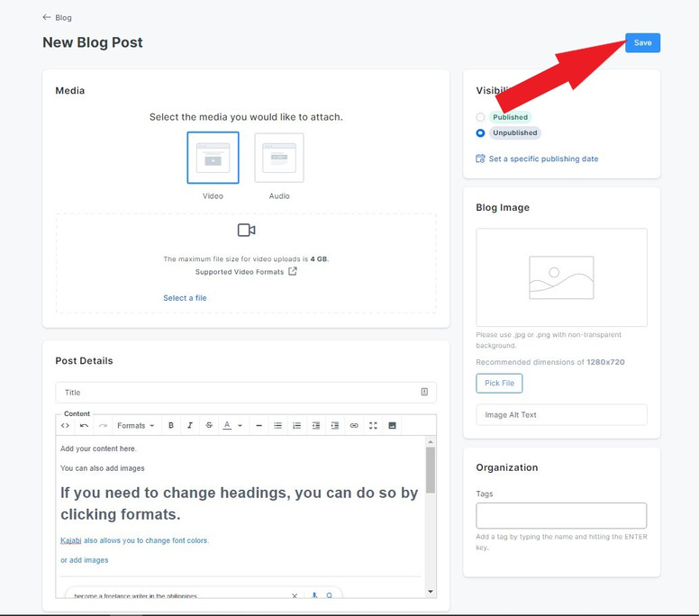Switch editor to fullscreen mode
The image size is (699, 616).
[x=373, y=426]
